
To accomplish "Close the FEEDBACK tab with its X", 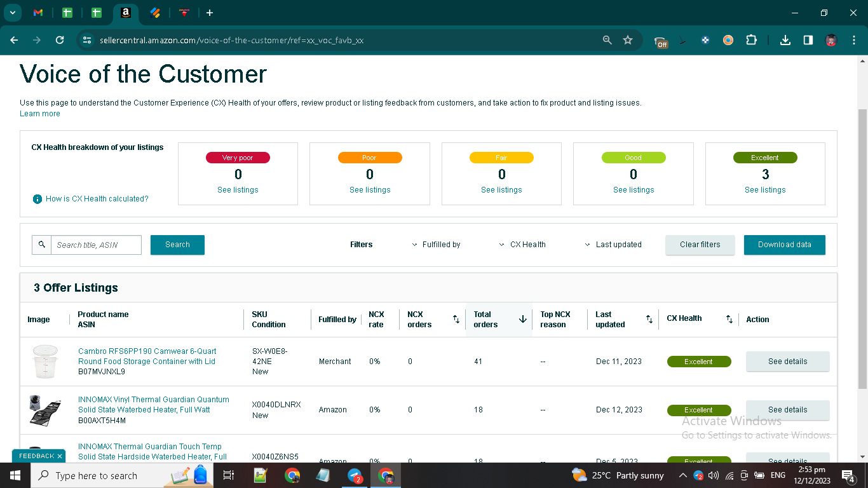I will pos(60,456).
